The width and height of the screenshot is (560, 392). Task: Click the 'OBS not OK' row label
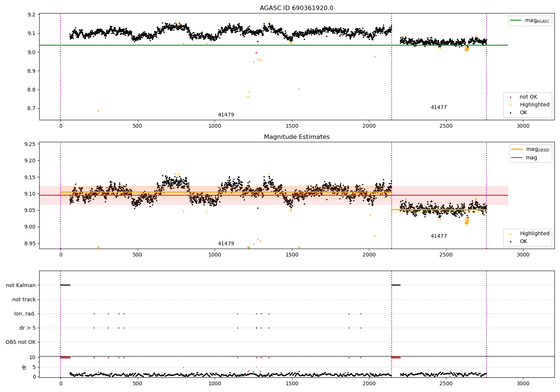point(21,342)
